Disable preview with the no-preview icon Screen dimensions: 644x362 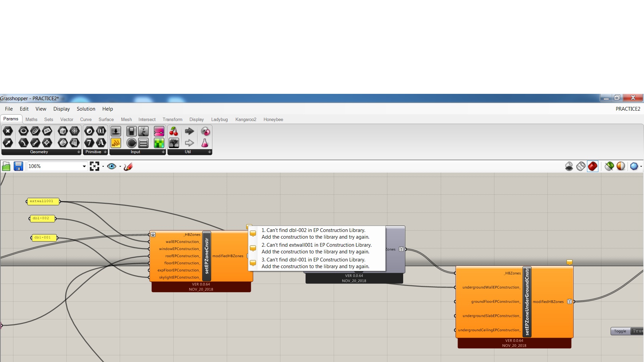(x=569, y=166)
